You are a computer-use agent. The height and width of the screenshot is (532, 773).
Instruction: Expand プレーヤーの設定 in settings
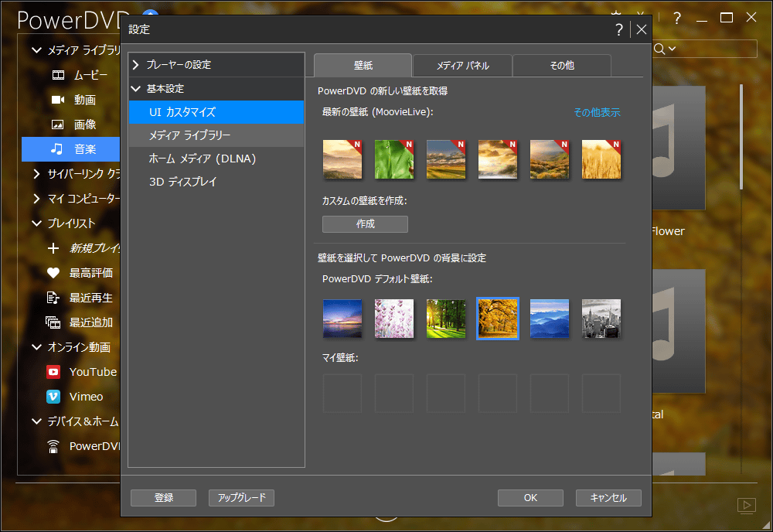[x=136, y=65]
